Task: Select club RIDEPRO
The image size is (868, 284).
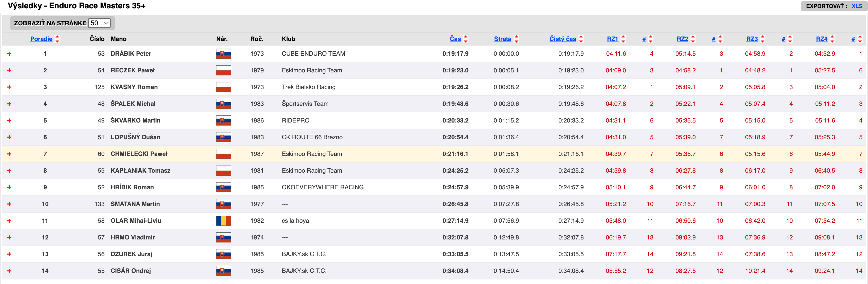Action: pos(295,120)
